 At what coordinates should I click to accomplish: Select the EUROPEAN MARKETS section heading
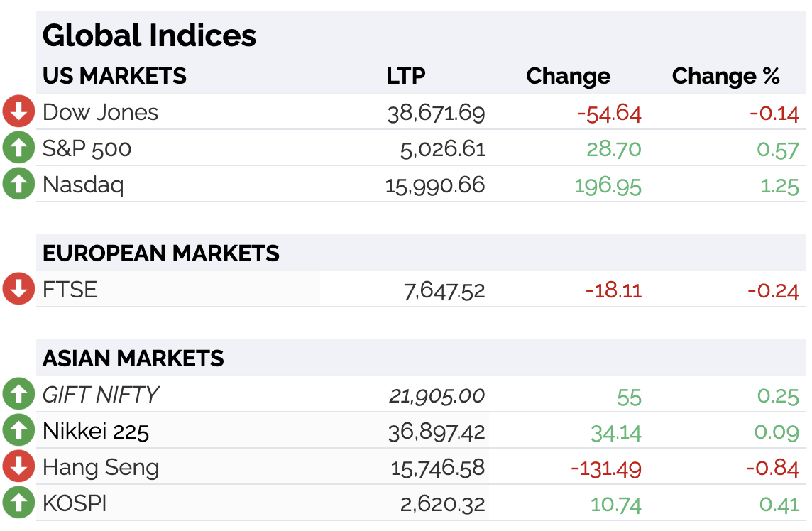(x=161, y=253)
